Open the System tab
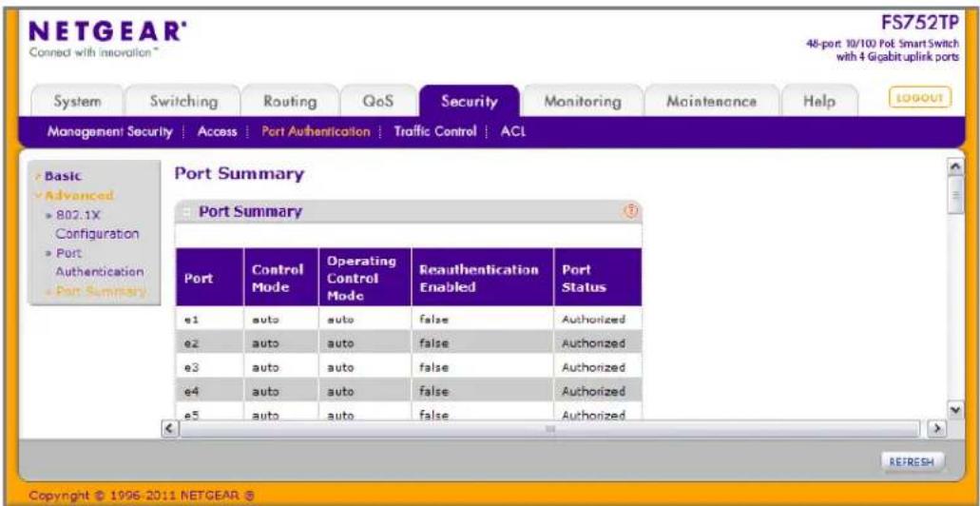 [x=78, y=102]
